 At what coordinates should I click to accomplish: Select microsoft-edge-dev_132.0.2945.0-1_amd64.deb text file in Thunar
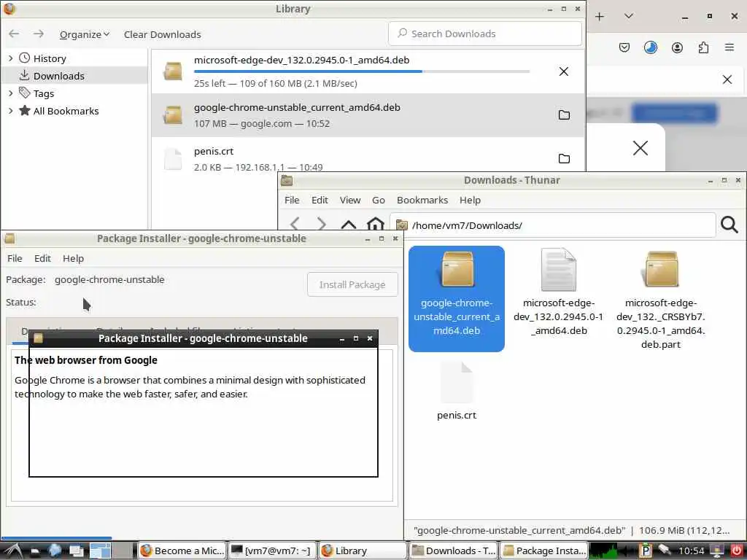point(558,293)
